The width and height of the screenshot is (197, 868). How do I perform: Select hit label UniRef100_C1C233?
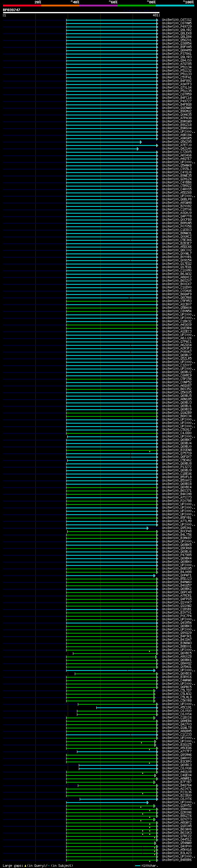[177, 735]
